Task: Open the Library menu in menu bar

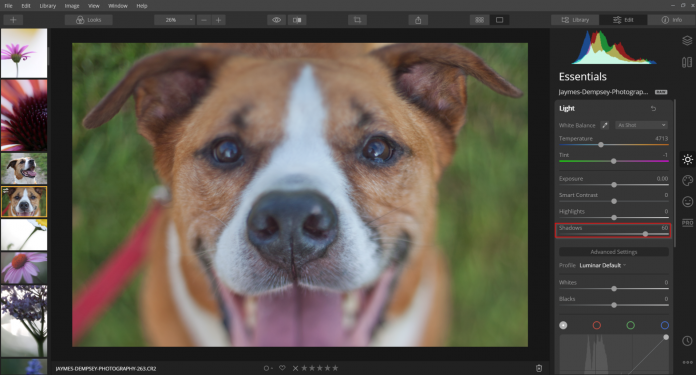Action: [47, 6]
